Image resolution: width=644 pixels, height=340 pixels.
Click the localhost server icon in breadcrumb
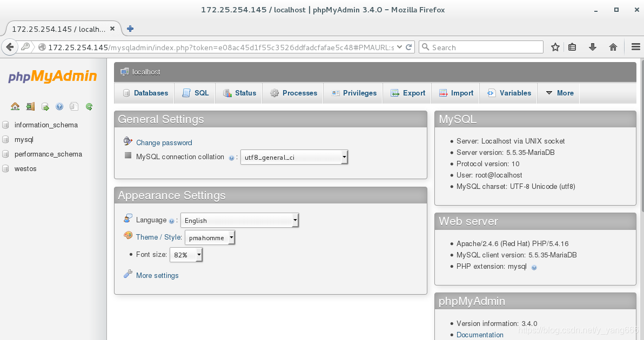point(124,72)
